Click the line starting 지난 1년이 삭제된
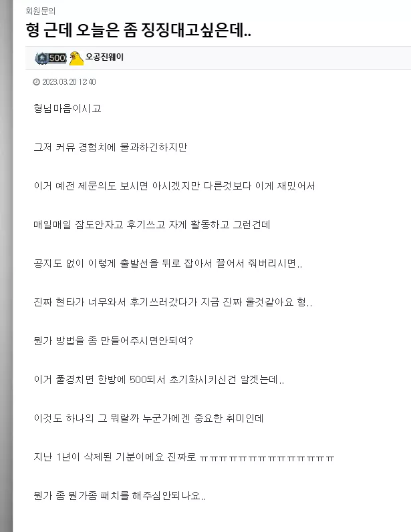This screenshot has height=532, width=411. pos(184,457)
